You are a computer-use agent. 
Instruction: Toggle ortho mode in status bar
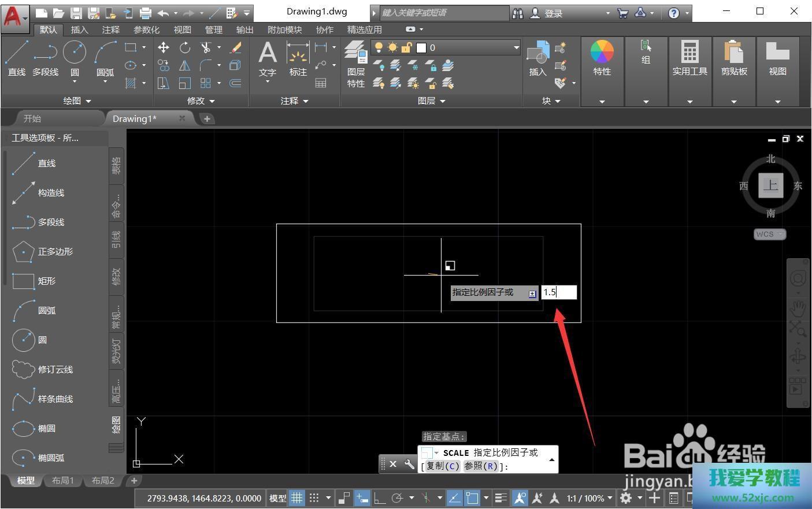(x=380, y=498)
